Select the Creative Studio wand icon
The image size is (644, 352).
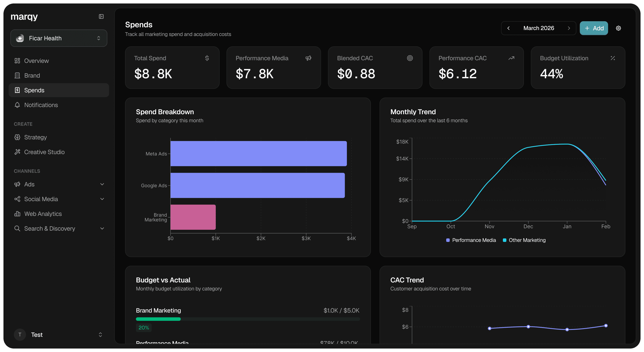(17, 152)
